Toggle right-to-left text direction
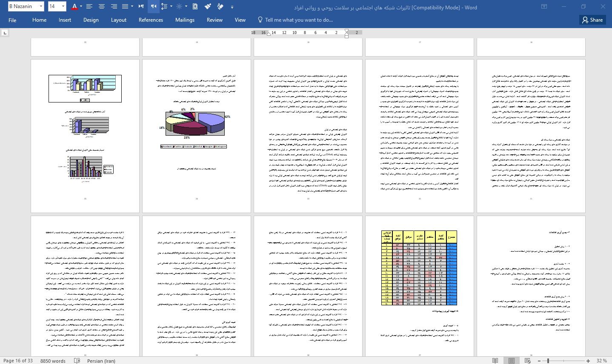 pyautogui.click(x=153, y=6)
